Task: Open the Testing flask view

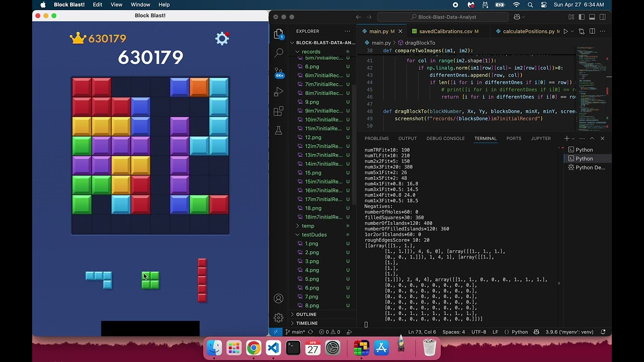Action: (279, 130)
